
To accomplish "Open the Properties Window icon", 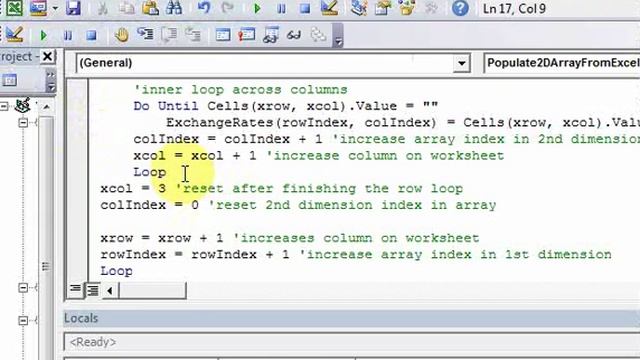I will point(383,8).
